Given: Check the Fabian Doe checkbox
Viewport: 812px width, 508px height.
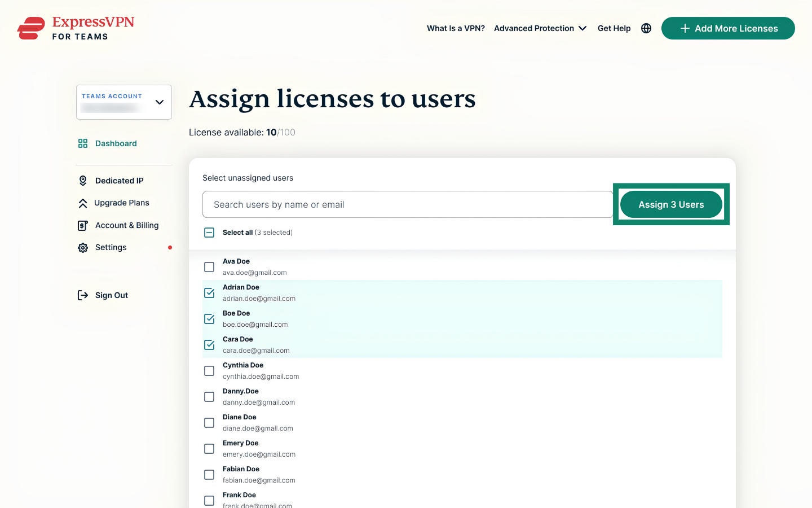Looking at the screenshot, I should coord(209,475).
